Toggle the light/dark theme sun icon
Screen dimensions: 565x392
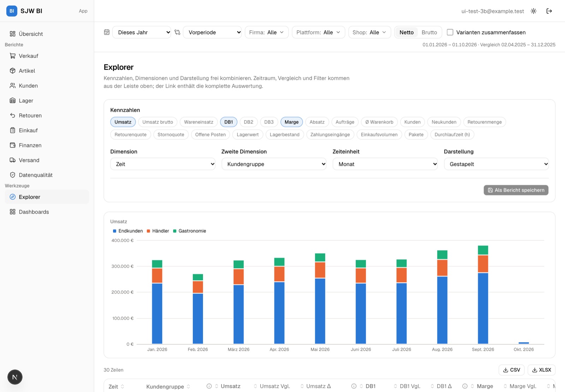(534, 11)
